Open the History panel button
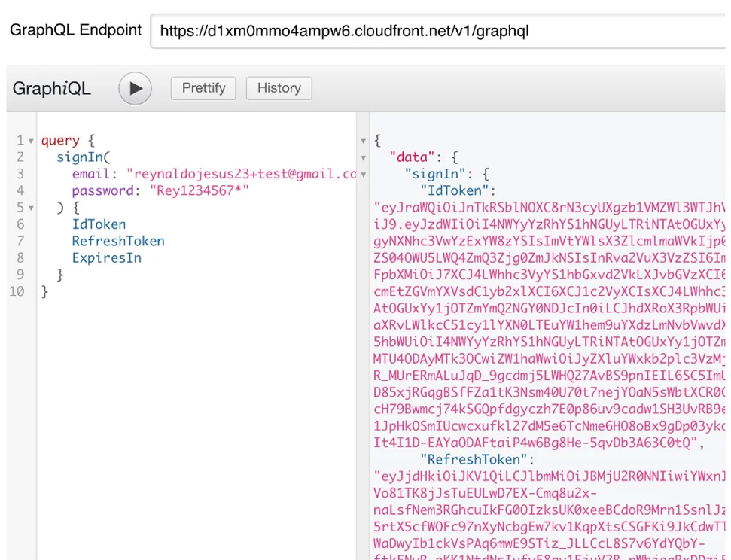 click(279, 88)
